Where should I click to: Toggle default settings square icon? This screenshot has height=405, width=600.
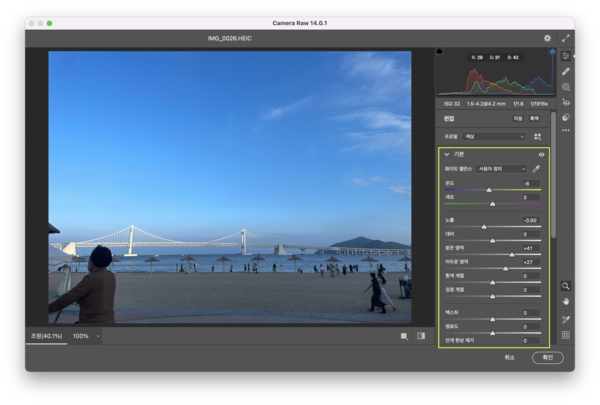click(x=404, y=336)
